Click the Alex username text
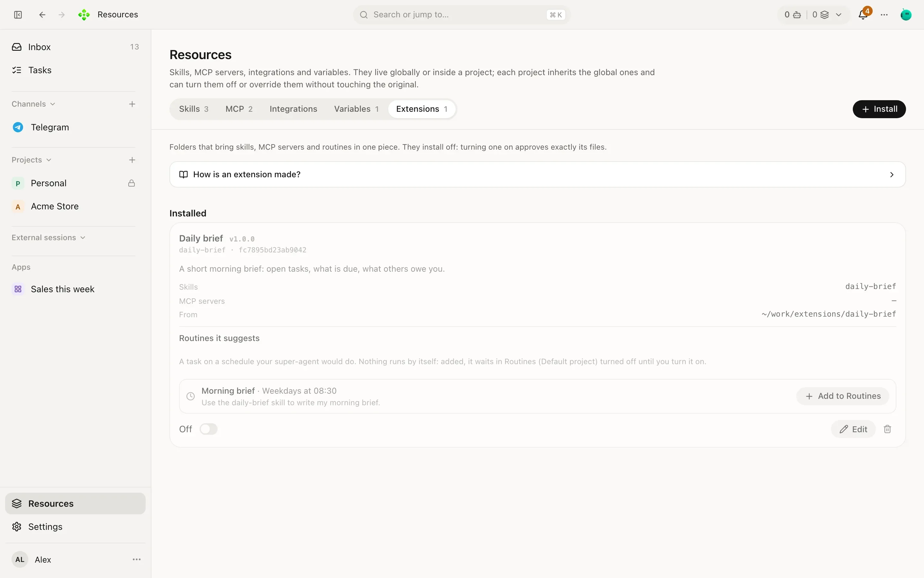Viewport: 924px width, 578px height. click(x=43, y=560)
